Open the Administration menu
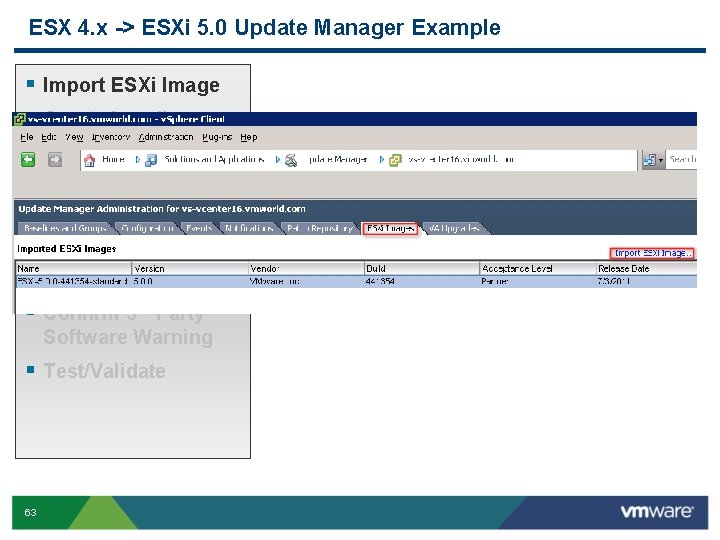The width and height of the screenshot is (720, 540). coord(166,137)
